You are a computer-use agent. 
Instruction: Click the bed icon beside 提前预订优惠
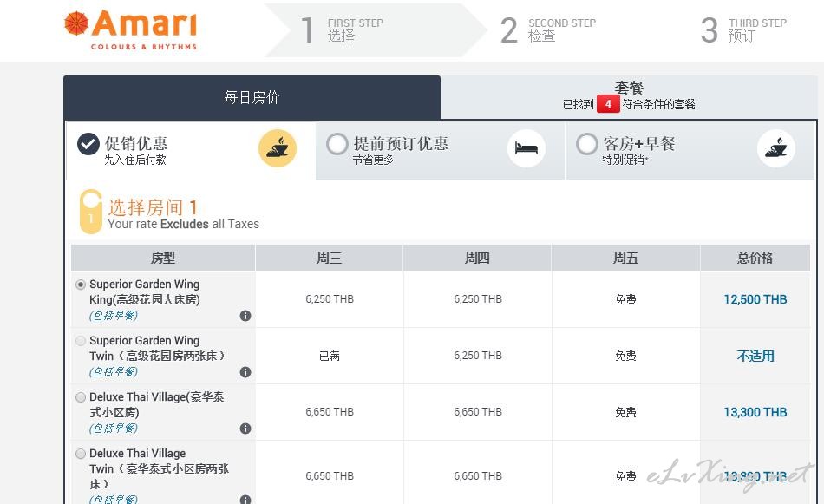526,148
